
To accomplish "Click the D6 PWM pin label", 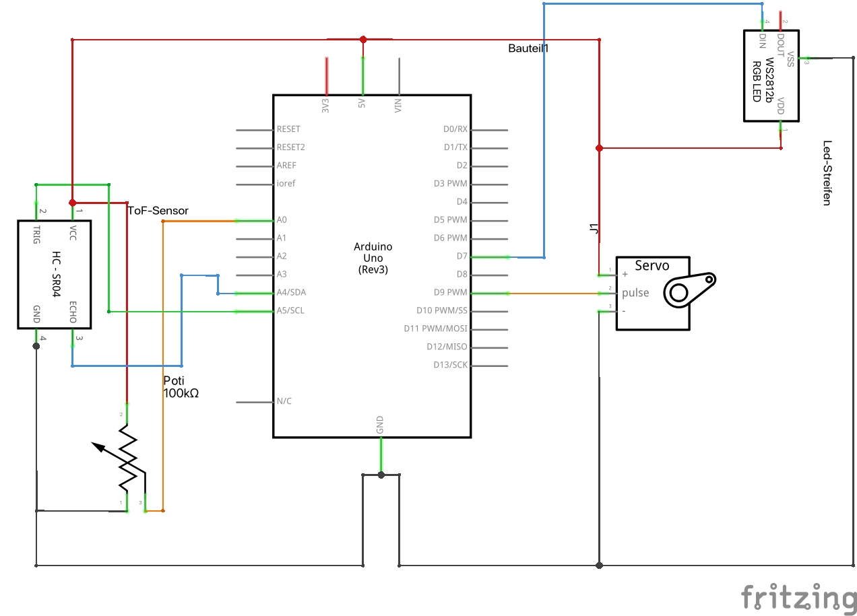I will (451, 238).
